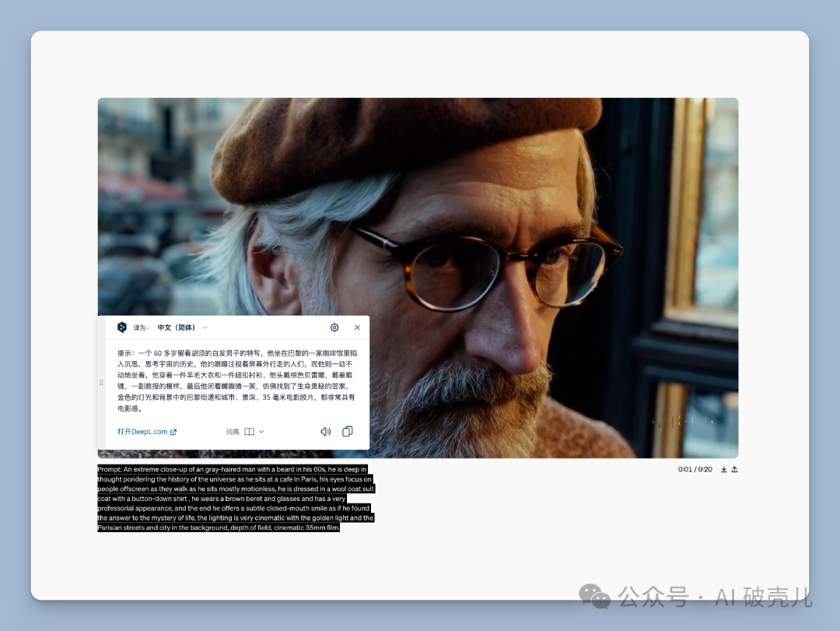840x631 pixels.
Task: Open the 词典 dictionary book icon
Action: tap(249, 432)
